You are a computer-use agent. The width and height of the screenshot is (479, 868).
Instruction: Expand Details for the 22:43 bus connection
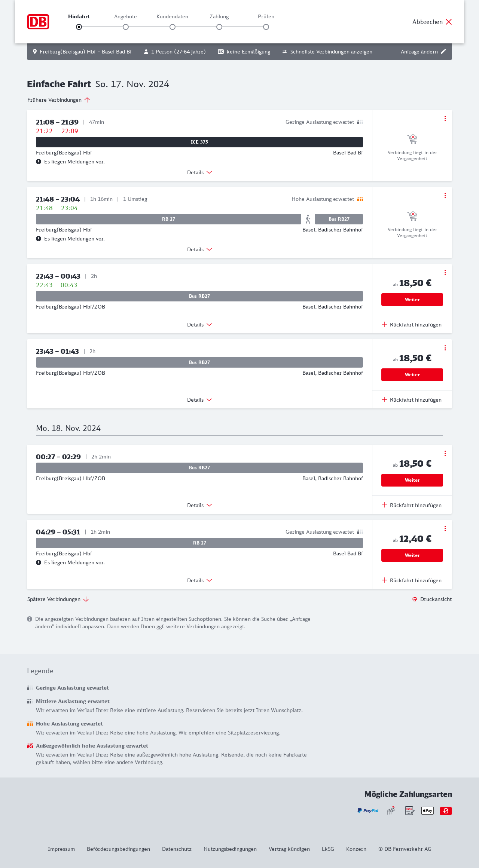(x=199, y=325)
